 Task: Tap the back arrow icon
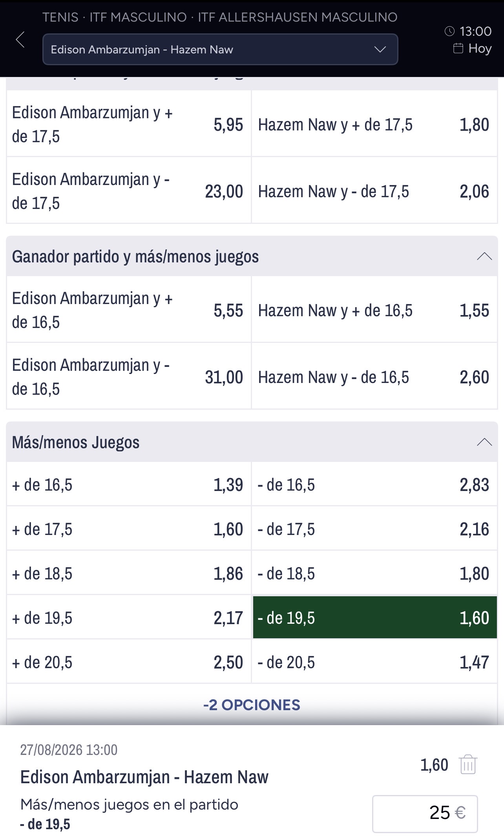tap(20, 40)
